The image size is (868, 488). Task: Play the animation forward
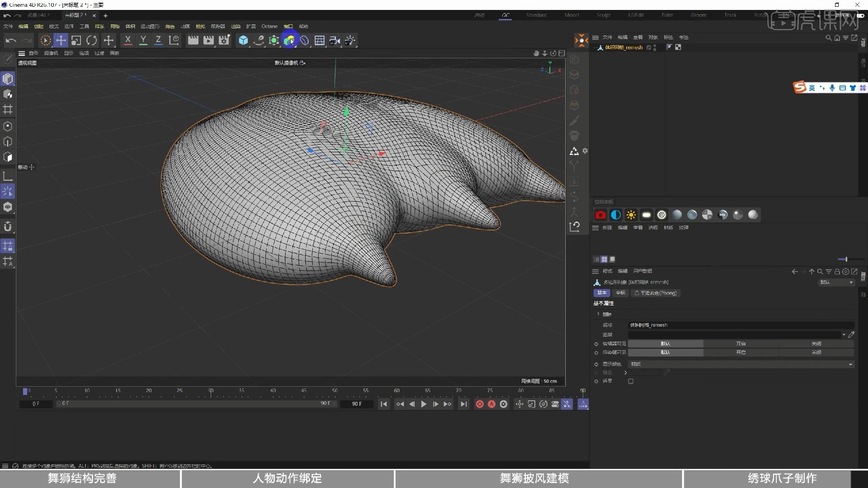tap(424, 404)
